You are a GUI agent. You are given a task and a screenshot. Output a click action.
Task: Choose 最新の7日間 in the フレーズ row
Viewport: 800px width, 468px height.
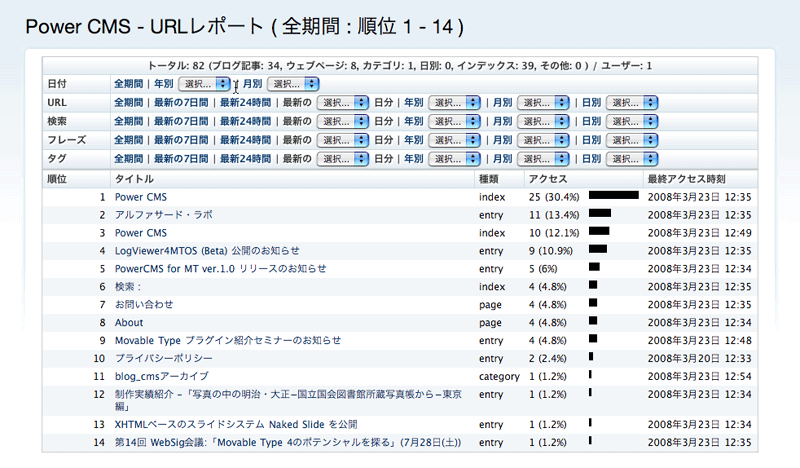tap(181, 140)
